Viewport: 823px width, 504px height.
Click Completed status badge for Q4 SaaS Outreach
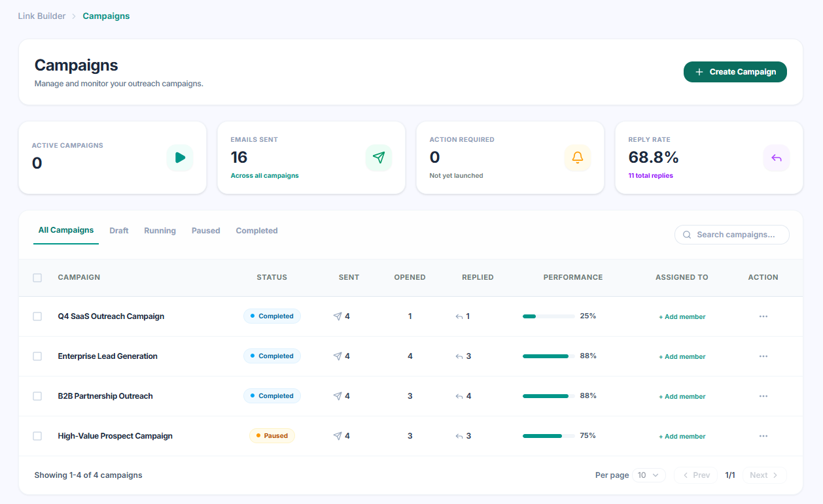point(272,316)
